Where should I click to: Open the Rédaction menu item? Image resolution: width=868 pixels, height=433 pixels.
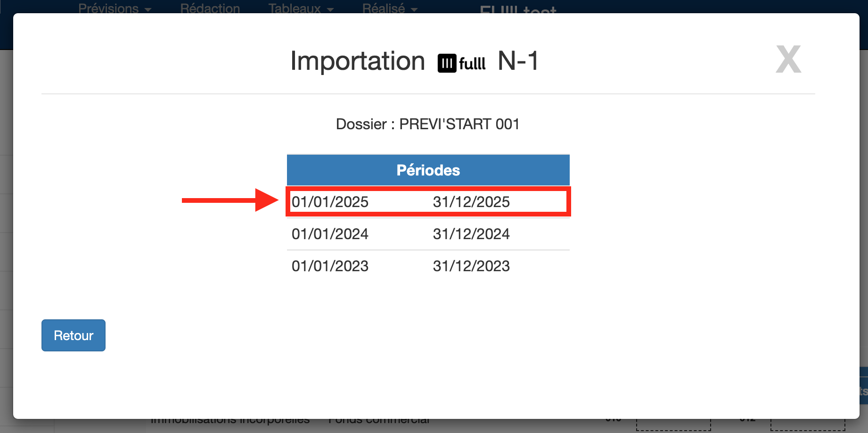[210, 8]
